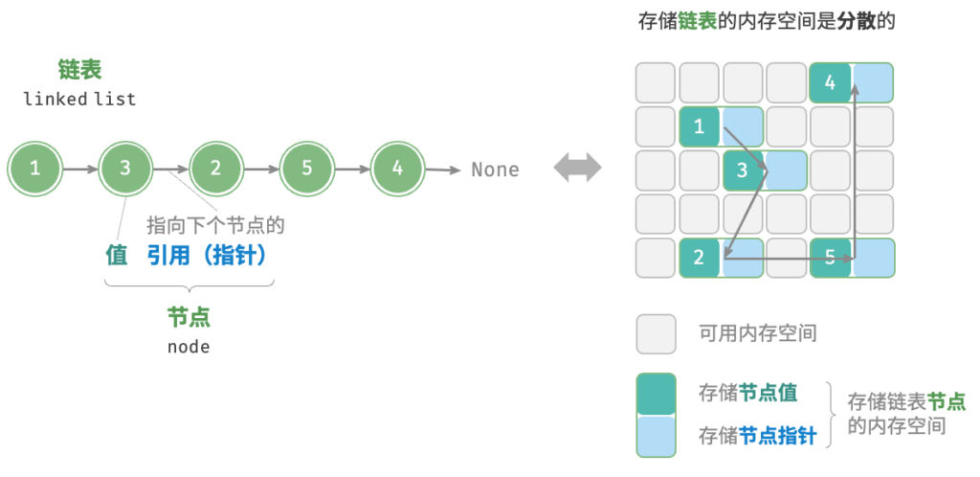Click the light blue pointer cell beside 4
Viewport: 980px width, 477px height.
(873, 82)
